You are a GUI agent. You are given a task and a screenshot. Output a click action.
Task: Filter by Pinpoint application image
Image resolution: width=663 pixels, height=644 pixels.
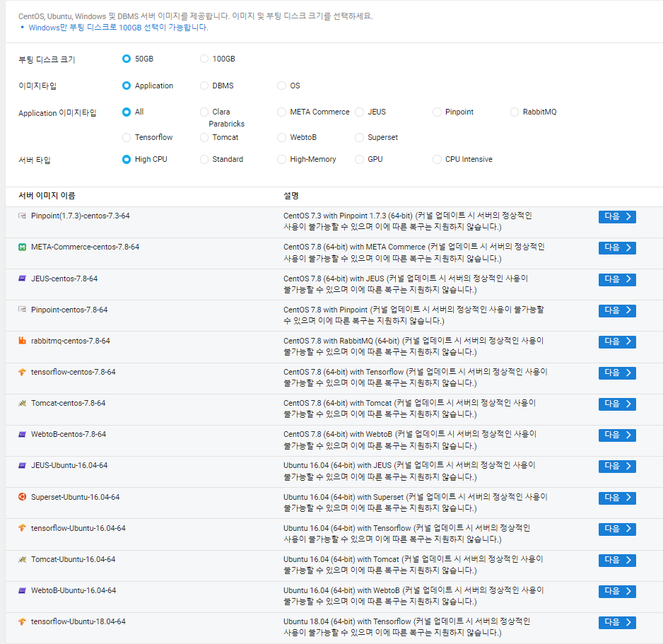437,112
